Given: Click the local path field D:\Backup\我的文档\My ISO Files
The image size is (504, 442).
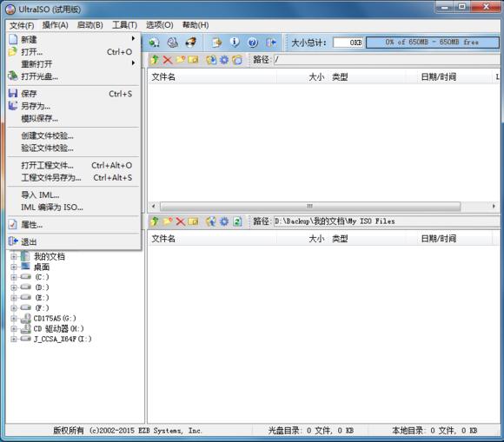Looking at the screenshot, I should [387, 221].
